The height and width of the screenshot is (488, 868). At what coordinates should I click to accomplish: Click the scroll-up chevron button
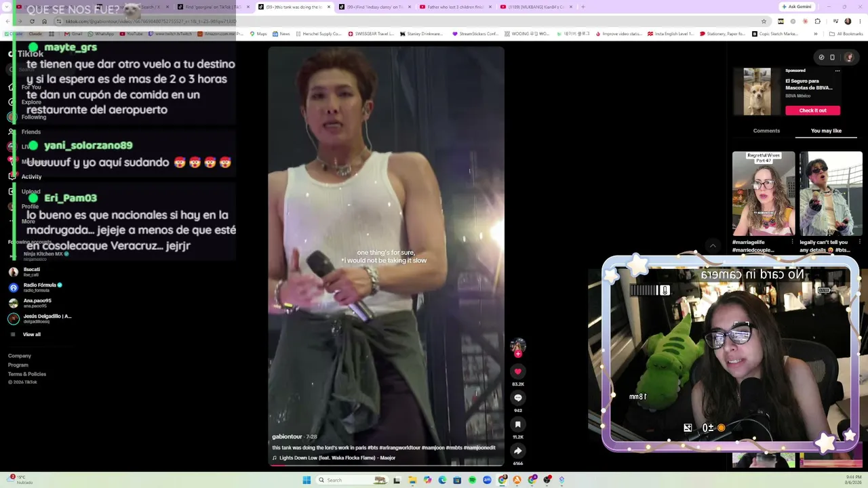(712, 245)
